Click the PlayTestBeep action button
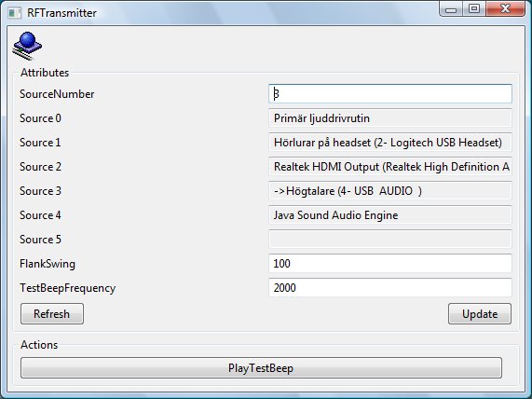 coord(261,367)
